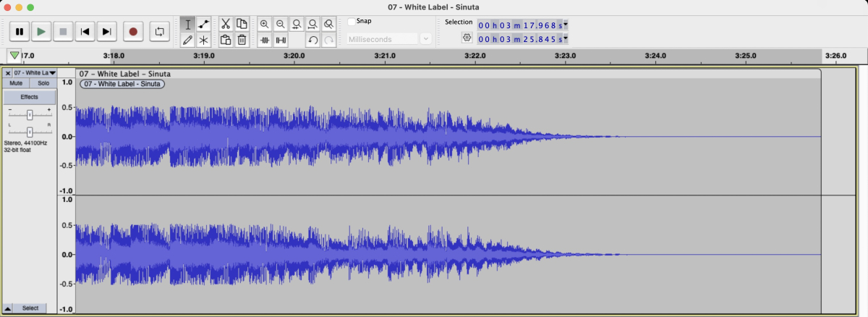Click the green playhead triangle on timeline
Image resolution: width=868 pixels, height=317 pixels.
(x=14, y=55)
